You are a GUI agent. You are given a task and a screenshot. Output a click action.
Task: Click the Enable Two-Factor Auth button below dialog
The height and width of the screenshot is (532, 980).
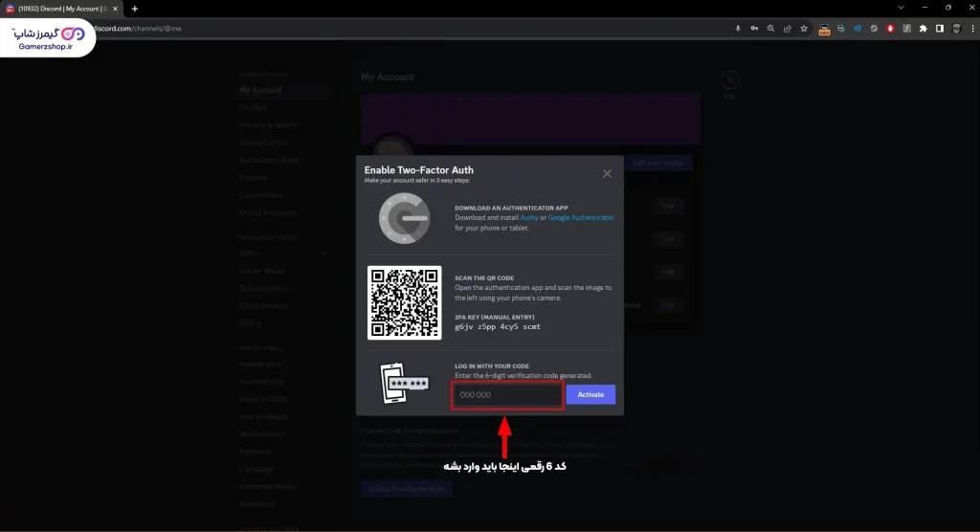(x=406, y=489)
